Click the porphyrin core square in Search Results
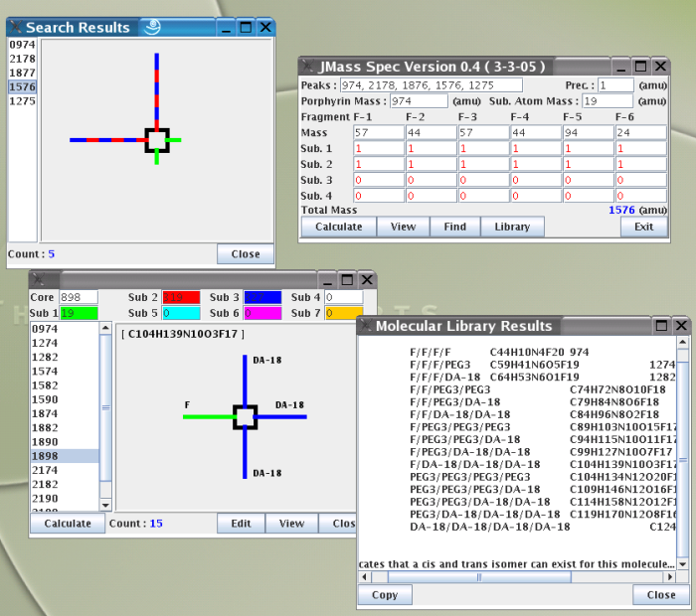This screenshot has height=616, width=696. 157,140
